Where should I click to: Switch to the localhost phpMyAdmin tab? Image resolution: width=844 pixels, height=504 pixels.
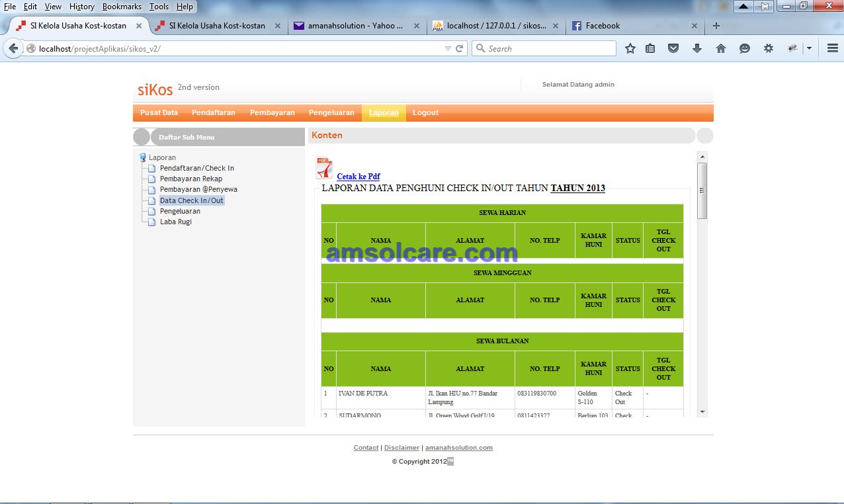tap(495, 26)
